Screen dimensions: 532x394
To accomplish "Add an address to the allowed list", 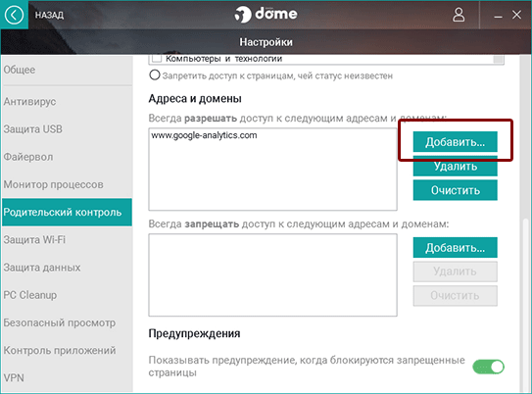I will point(455,142).
